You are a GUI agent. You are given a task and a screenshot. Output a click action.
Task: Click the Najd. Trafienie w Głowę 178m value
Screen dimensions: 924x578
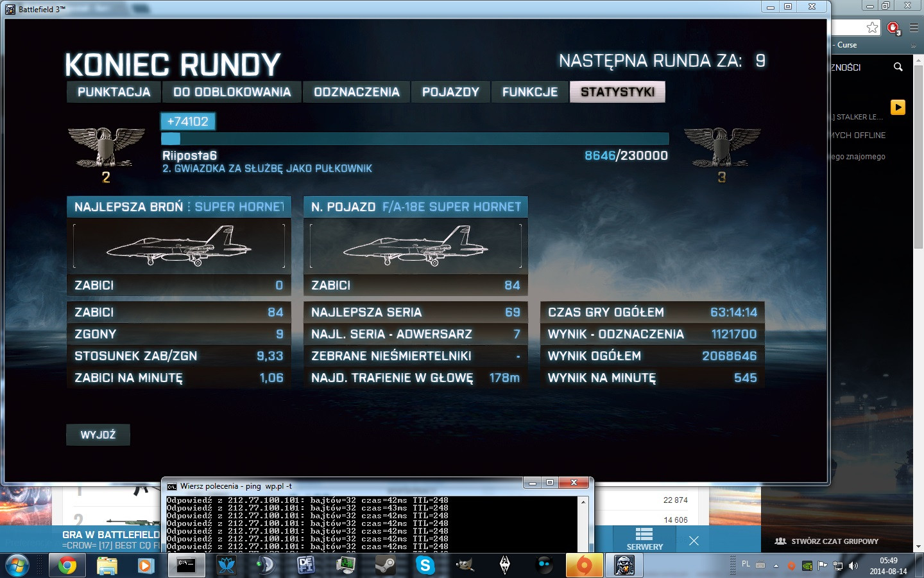(x=504, y=378)
